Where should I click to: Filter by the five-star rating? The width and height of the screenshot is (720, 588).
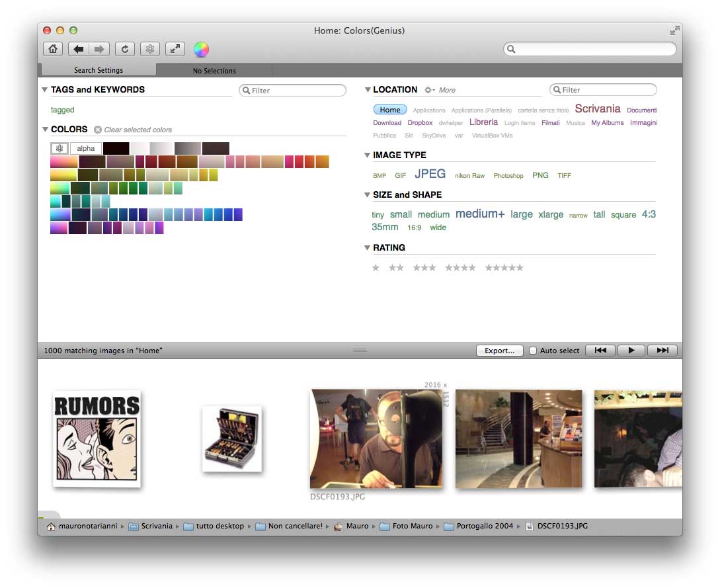[x=504, y=267]
